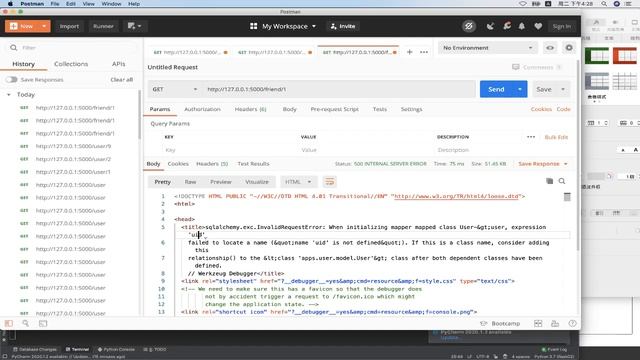Open params table ellipsis options
Viewport: 640px width, 360px height.
click(x=531, y=137)
